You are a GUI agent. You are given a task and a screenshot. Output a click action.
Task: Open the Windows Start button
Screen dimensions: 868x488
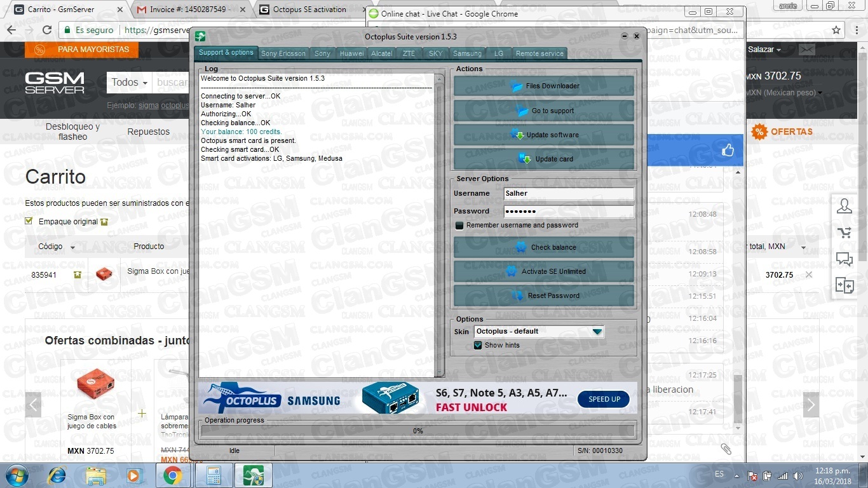17,475
